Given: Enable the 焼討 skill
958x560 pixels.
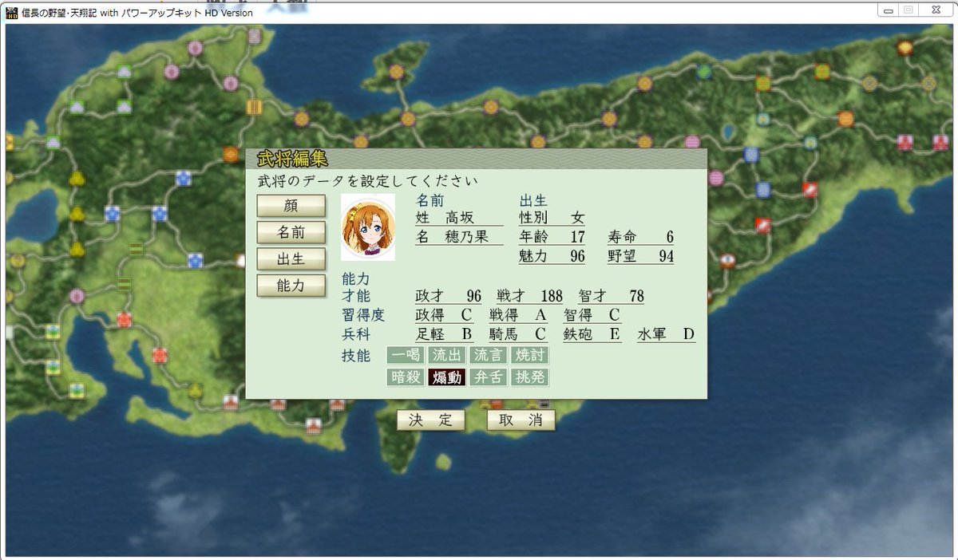Looking at the screenshot, I should (x=530, y=356).
